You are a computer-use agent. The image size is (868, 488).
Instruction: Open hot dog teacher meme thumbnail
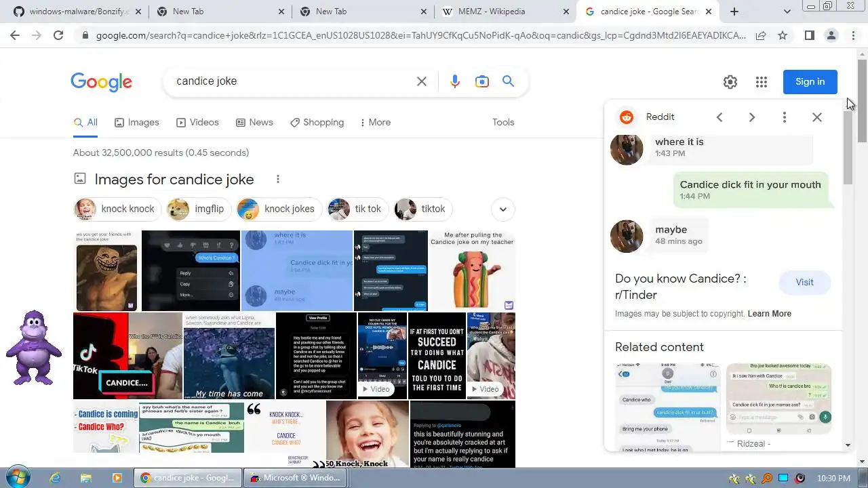472,270
